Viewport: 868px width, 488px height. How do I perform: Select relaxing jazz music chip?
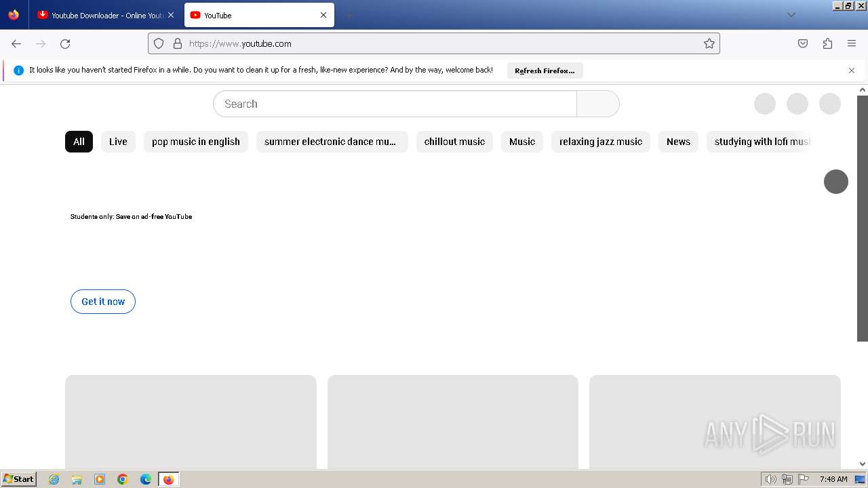click(601, 142)
